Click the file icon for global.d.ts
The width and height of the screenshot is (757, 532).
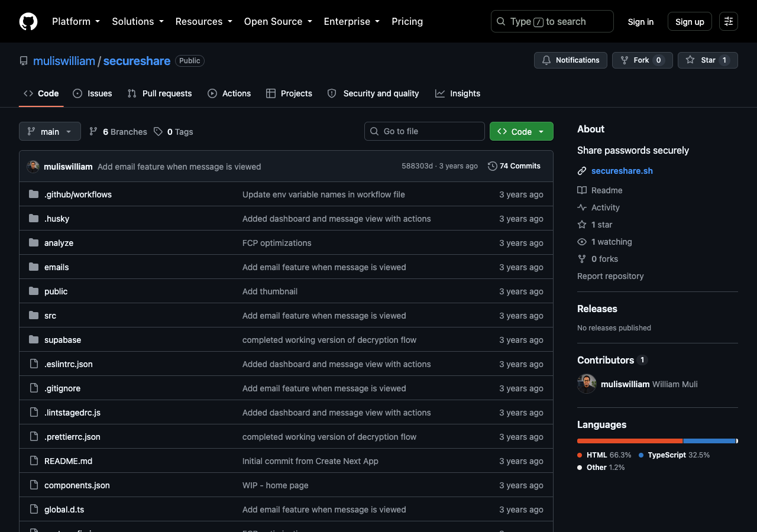point(34,509)
